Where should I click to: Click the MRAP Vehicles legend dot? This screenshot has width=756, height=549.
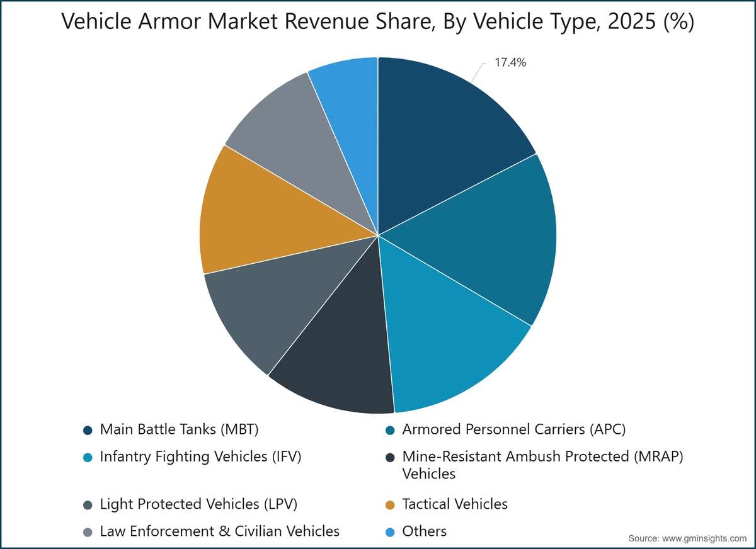(x=390, y=456)
